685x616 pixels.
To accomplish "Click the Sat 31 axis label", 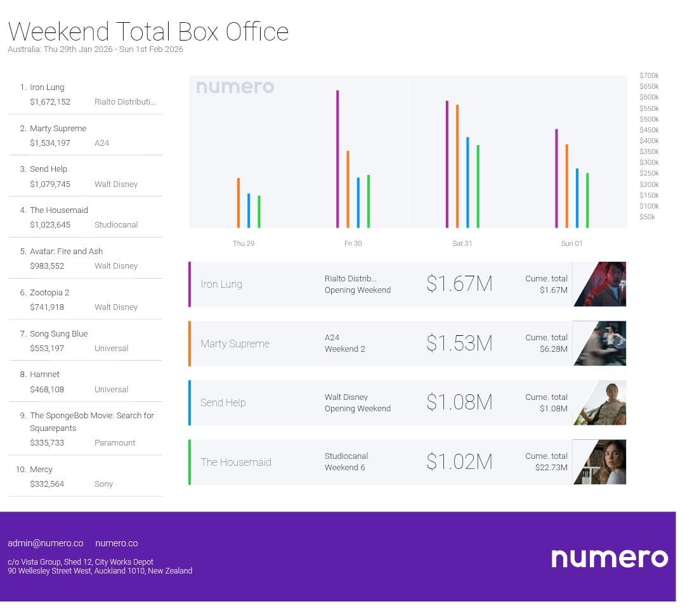I will [x=462, y=243].
